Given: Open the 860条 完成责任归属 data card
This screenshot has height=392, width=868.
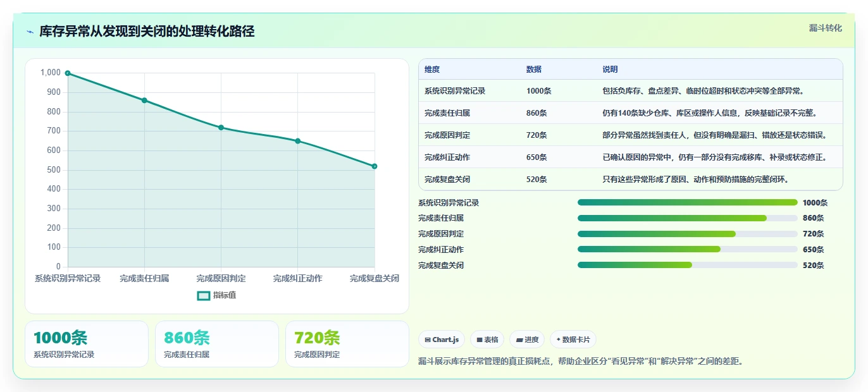Looking at the screenshot, I should [217, 344].
